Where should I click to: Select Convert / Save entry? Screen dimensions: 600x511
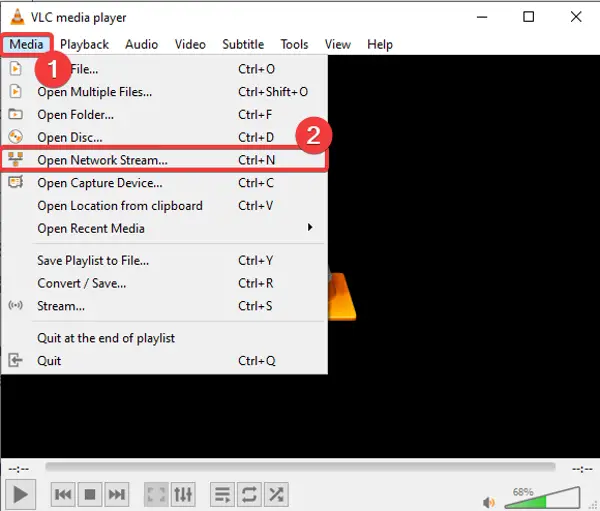click(165, 283)
